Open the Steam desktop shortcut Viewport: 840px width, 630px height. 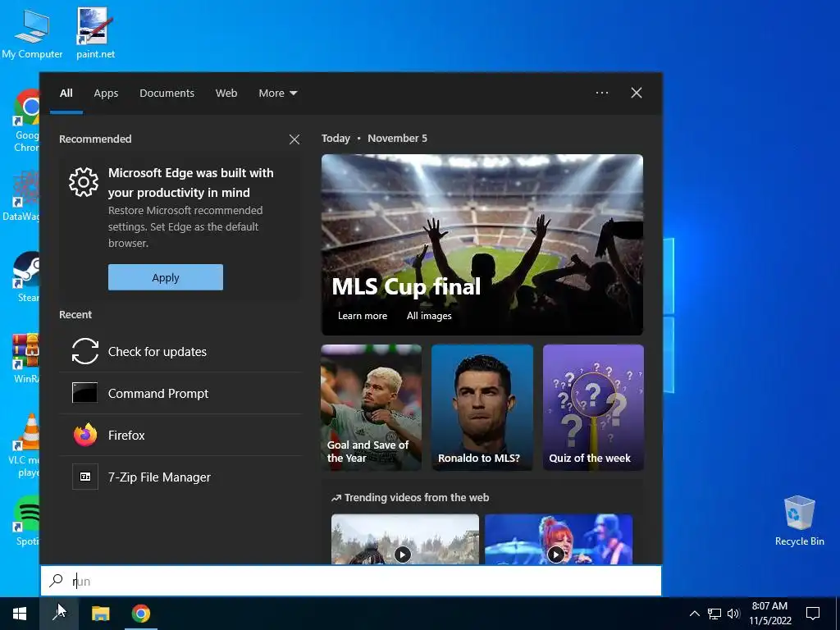coord(27,277)
